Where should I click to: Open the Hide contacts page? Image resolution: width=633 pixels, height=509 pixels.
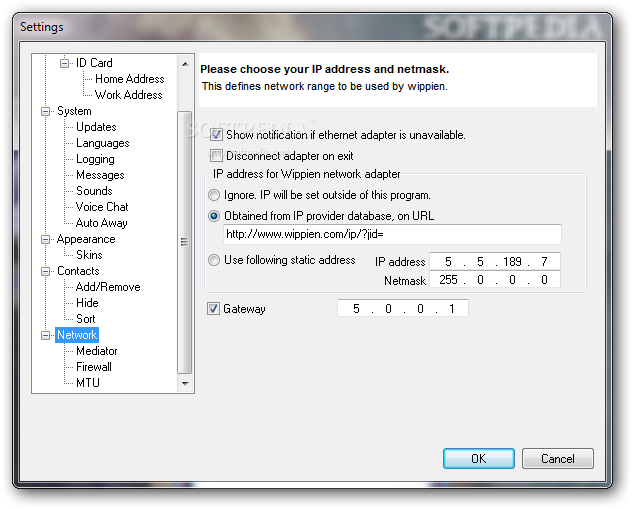pyautogui.click(x=87, y=303)
